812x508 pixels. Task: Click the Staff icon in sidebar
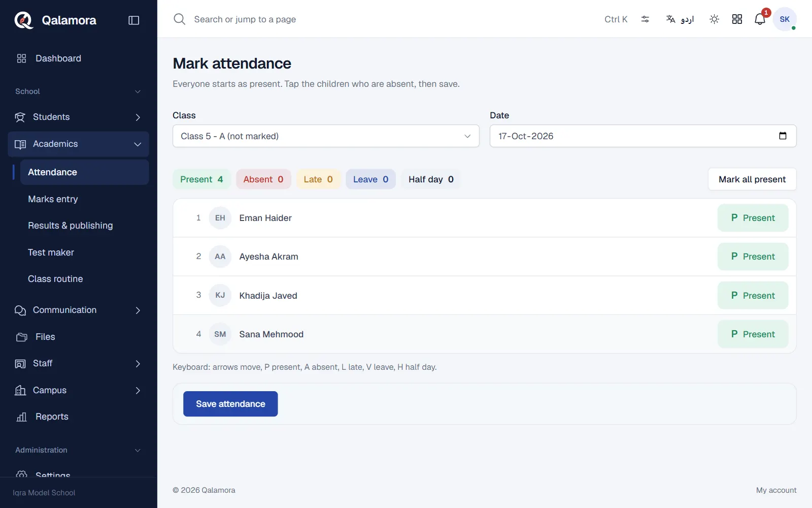pos(20,364)
